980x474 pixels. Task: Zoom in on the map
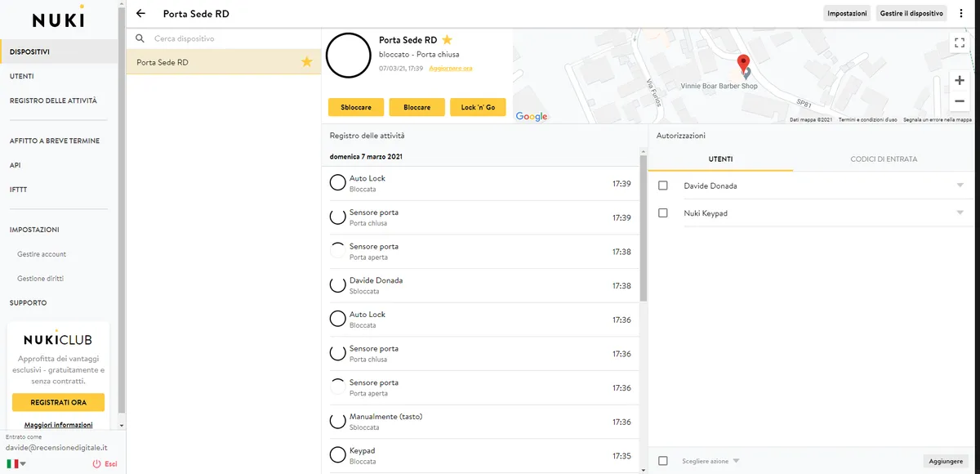tap(960, 80)
